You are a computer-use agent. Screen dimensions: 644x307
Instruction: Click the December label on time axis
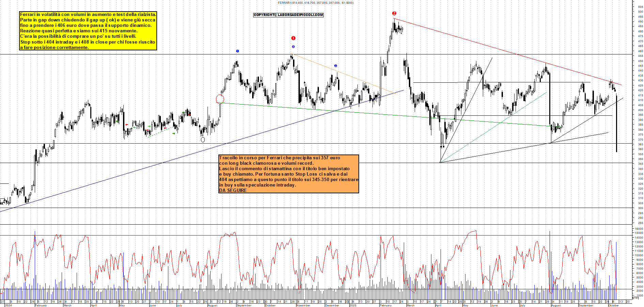[332, 305]
